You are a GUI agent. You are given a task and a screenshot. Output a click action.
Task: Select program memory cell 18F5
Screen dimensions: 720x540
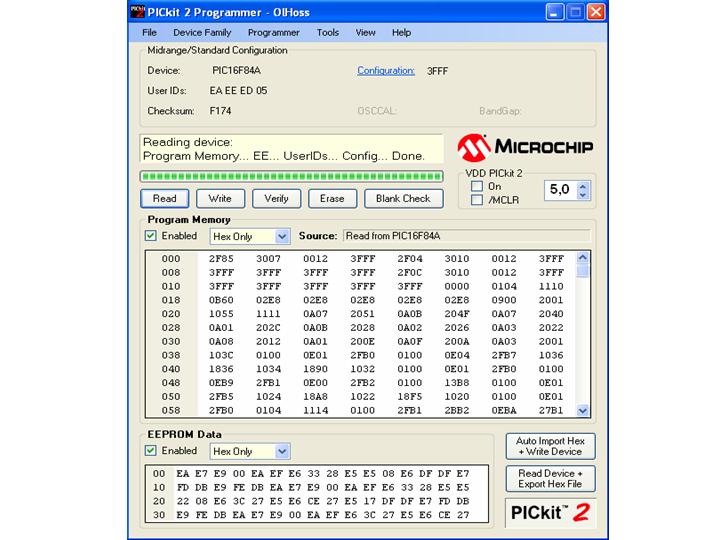click(410, 396)
